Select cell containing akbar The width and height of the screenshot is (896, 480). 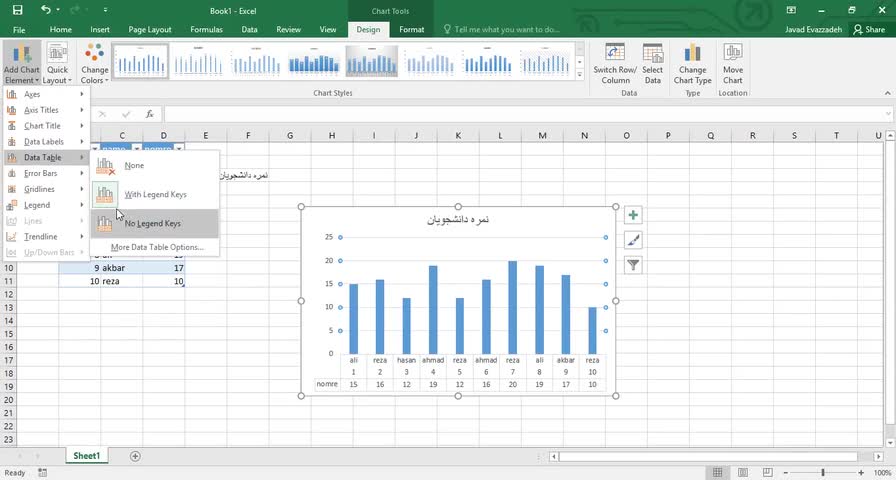point(122,267)
